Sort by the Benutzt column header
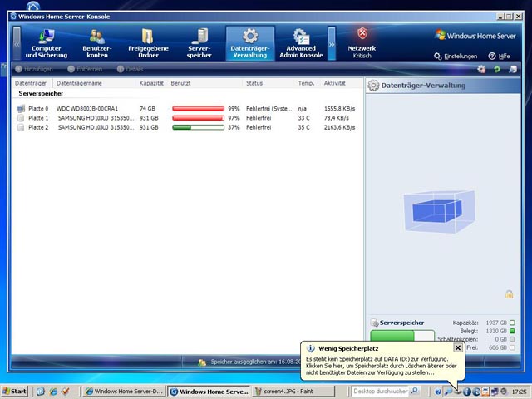Image resolution: width=532 pixels, height=399 pixels. (205, 83)
